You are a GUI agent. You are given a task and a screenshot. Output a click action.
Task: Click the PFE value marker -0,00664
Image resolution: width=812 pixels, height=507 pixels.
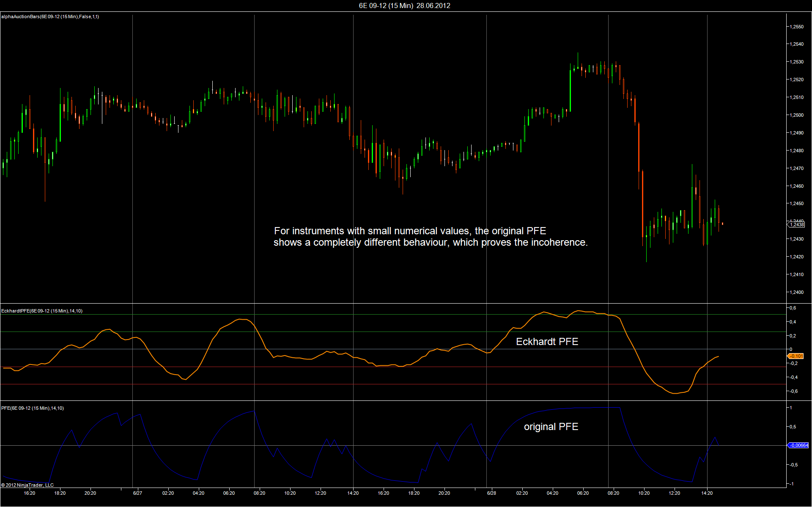(798, 445)
